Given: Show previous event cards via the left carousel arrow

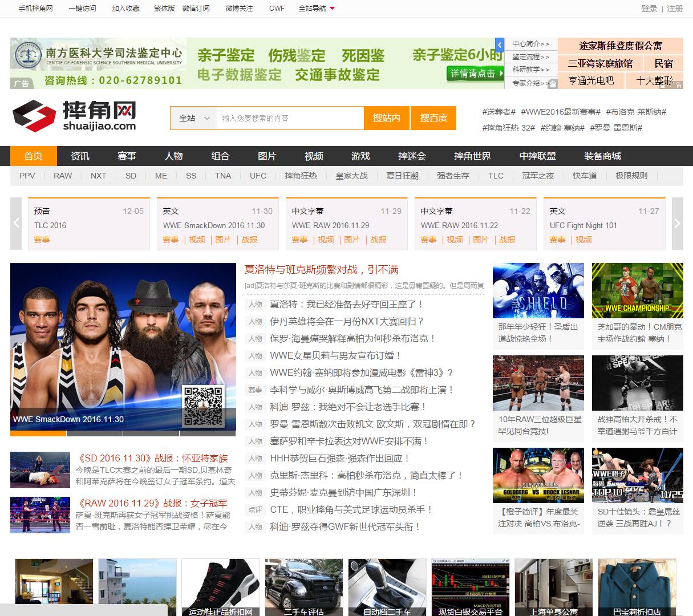Looking at the screenshot, I should point(16,224).
